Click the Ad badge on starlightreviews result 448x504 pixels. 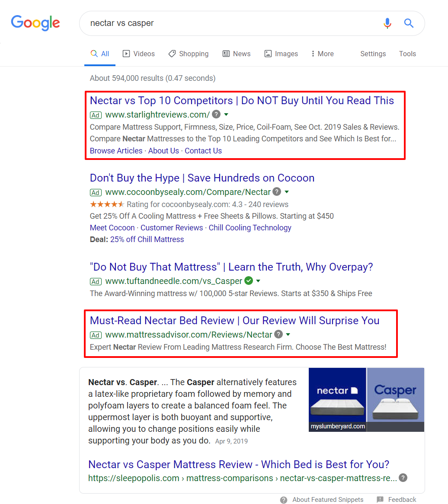96,115
